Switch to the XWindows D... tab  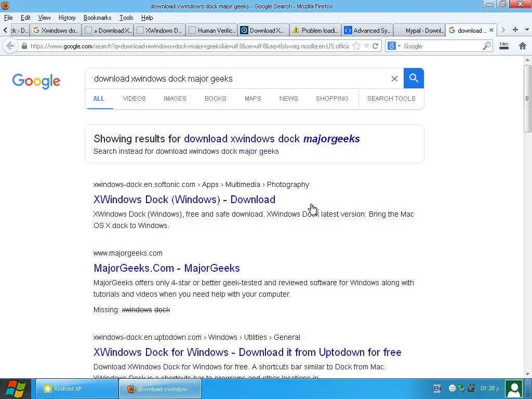click(159, 30)
